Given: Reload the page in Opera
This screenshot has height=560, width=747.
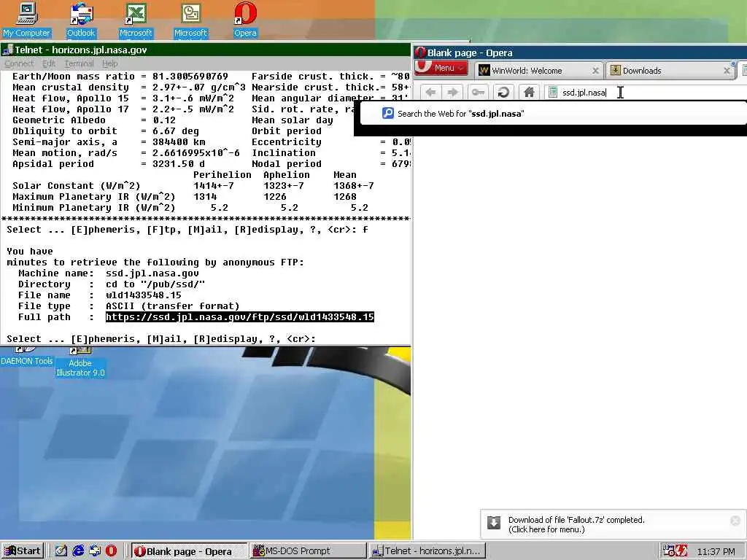Looking at the screenshot, I should [503, 93].
